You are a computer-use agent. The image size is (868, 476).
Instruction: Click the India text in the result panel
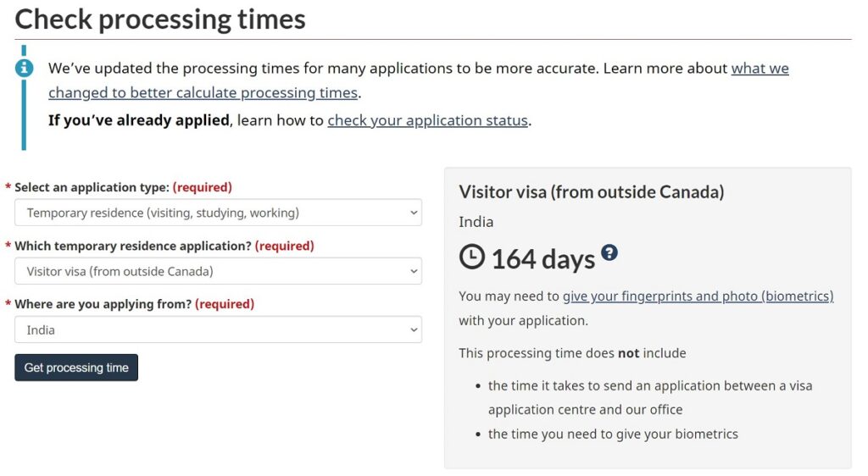coord(476,222)
